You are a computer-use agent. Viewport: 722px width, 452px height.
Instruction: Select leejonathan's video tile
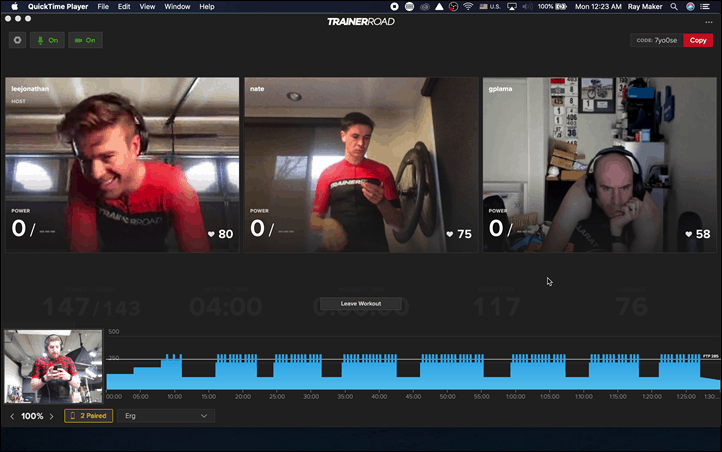tap(122, 165)
